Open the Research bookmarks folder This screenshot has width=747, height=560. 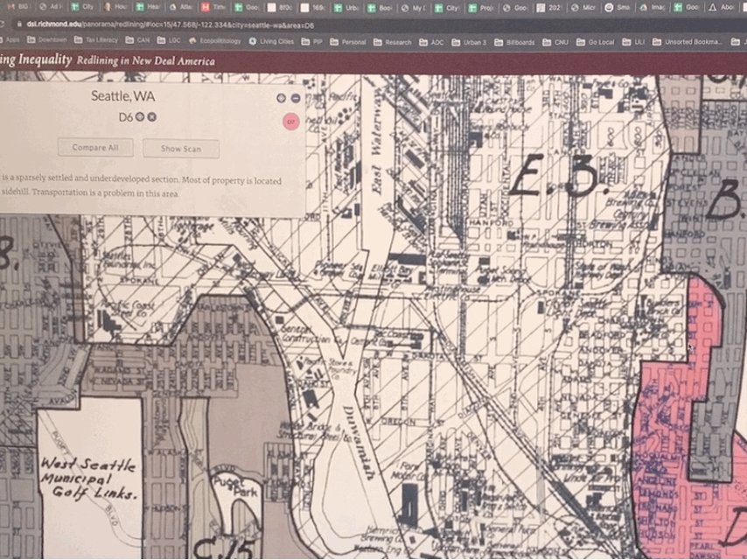click(x=393, y=43)
